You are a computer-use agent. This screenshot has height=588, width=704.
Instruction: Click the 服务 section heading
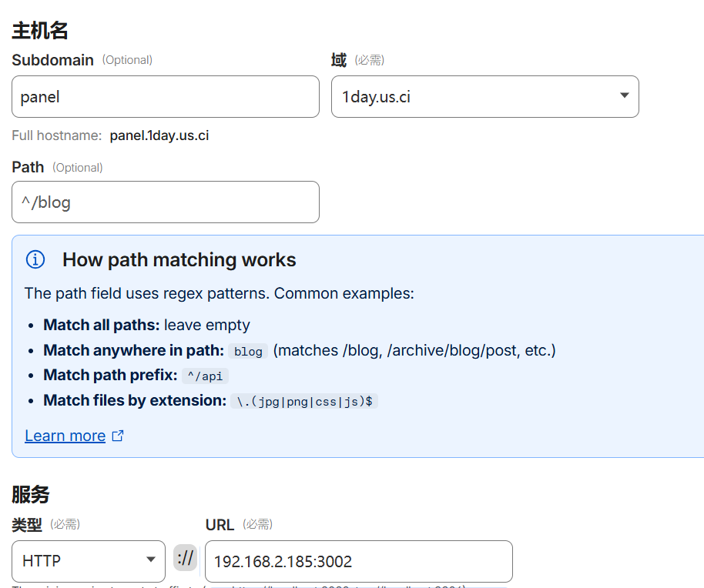coord(31,494)
